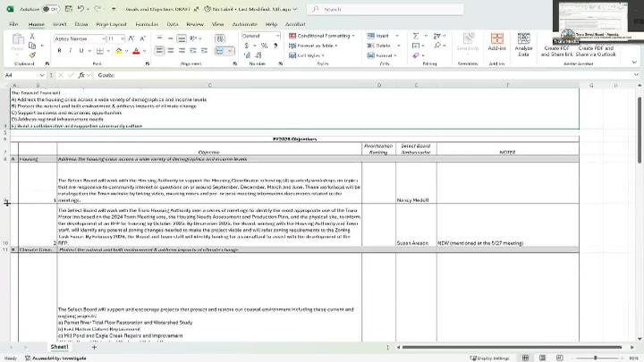Switch to the Page Layout tab

click(111, 24)
